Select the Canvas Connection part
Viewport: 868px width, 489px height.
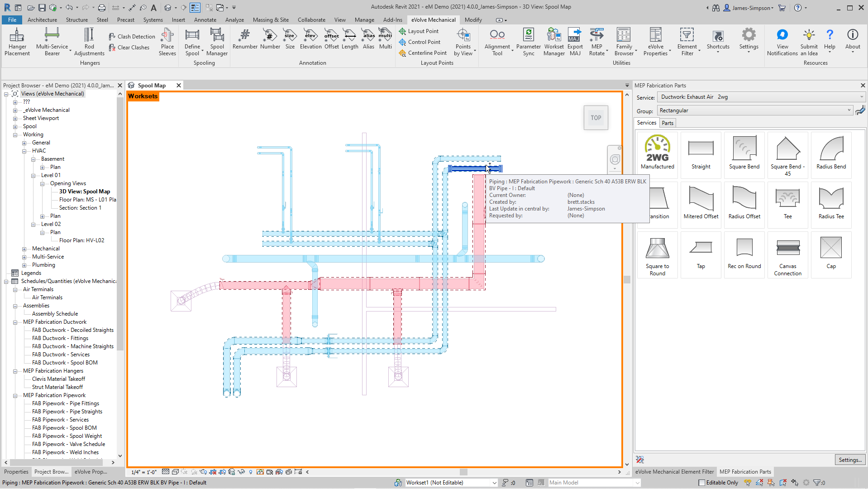click(x=787, y=256)
